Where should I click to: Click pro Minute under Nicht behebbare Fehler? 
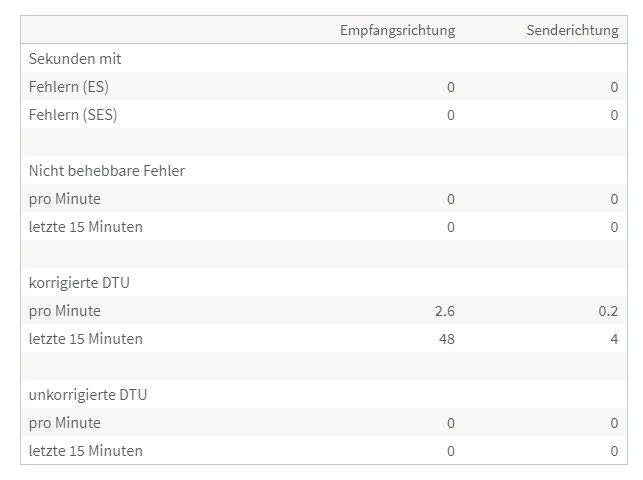[64, 199]
